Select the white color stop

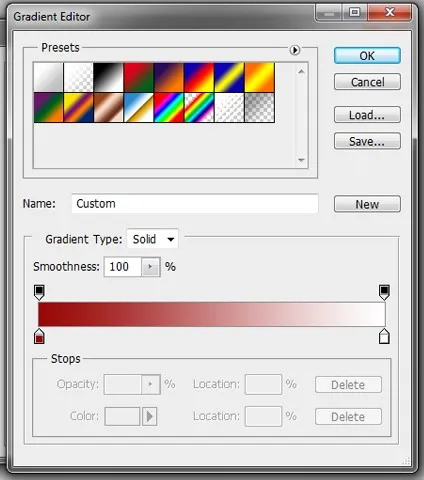point(384,336)
